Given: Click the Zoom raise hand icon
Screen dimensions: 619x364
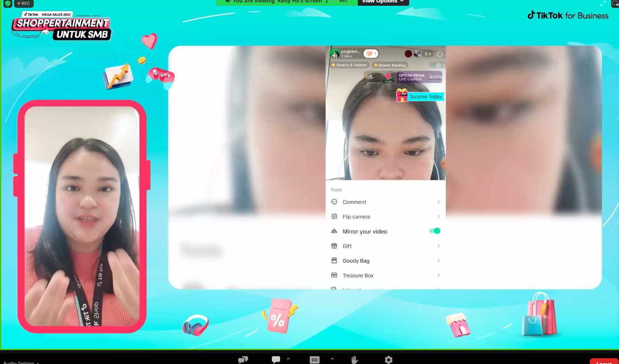Looking at the screenshot, I should coord(355,360).
